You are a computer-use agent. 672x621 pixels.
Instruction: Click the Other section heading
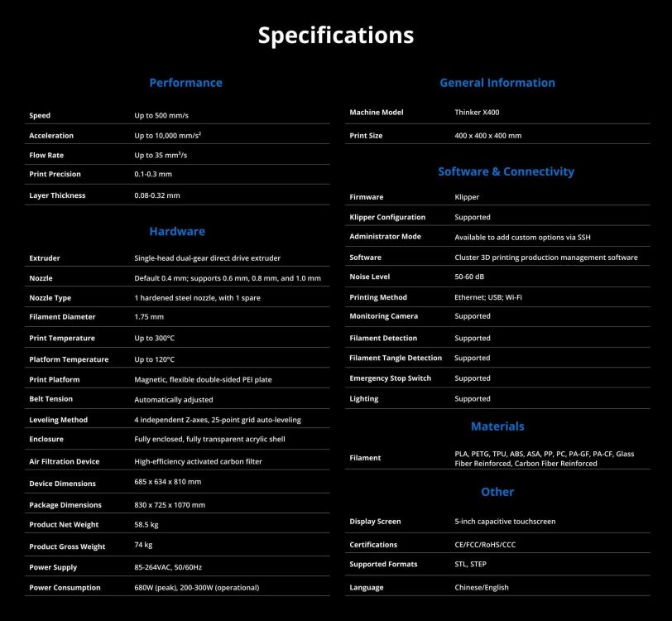point(497,492)
